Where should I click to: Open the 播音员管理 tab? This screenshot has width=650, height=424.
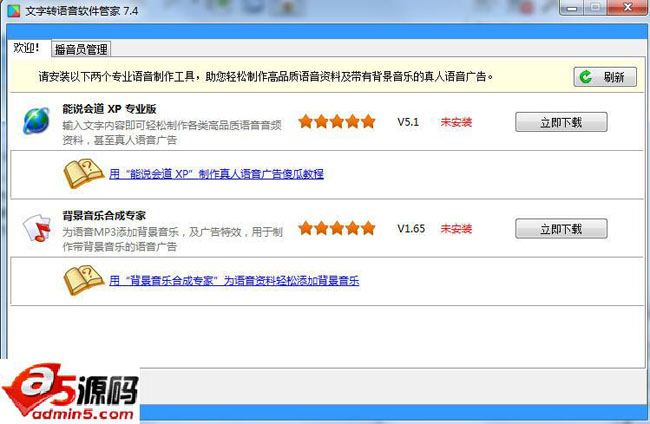coord(81,49)
